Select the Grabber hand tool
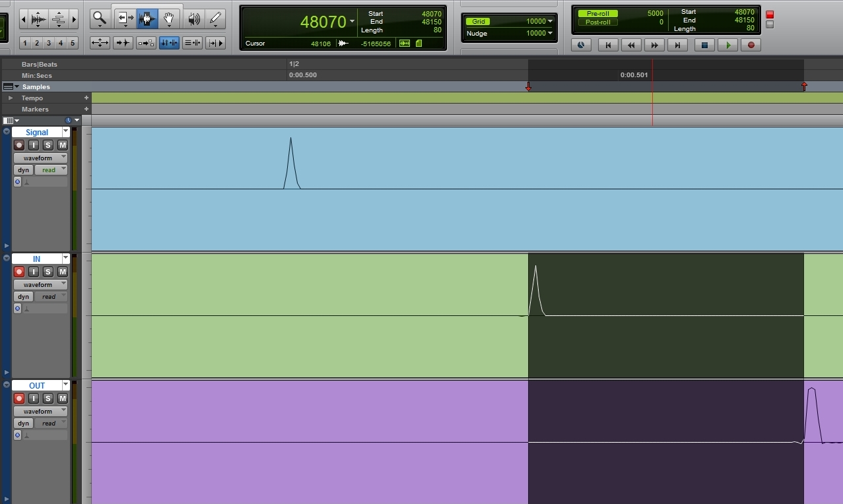This screenshot has width=843, height=504. tap(169, 19)
